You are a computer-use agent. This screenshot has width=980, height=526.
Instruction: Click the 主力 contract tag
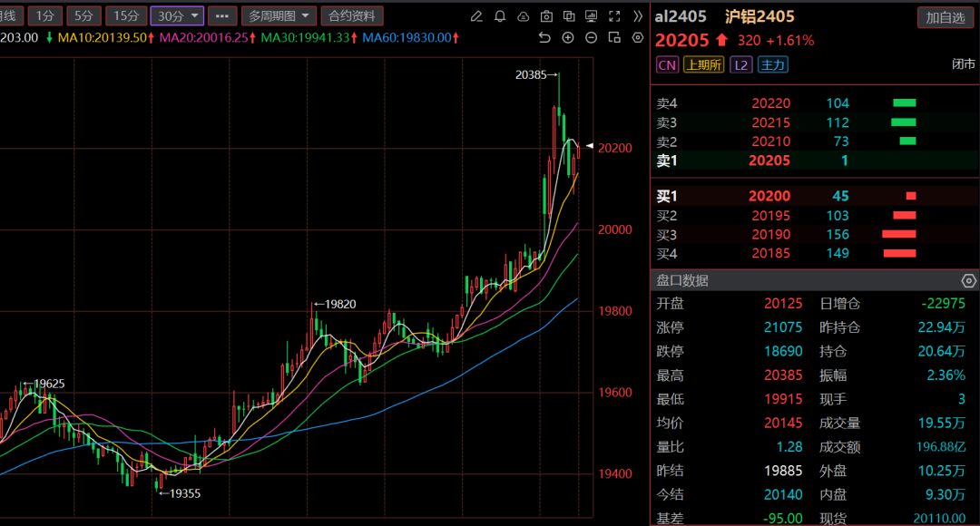[773, 64]
